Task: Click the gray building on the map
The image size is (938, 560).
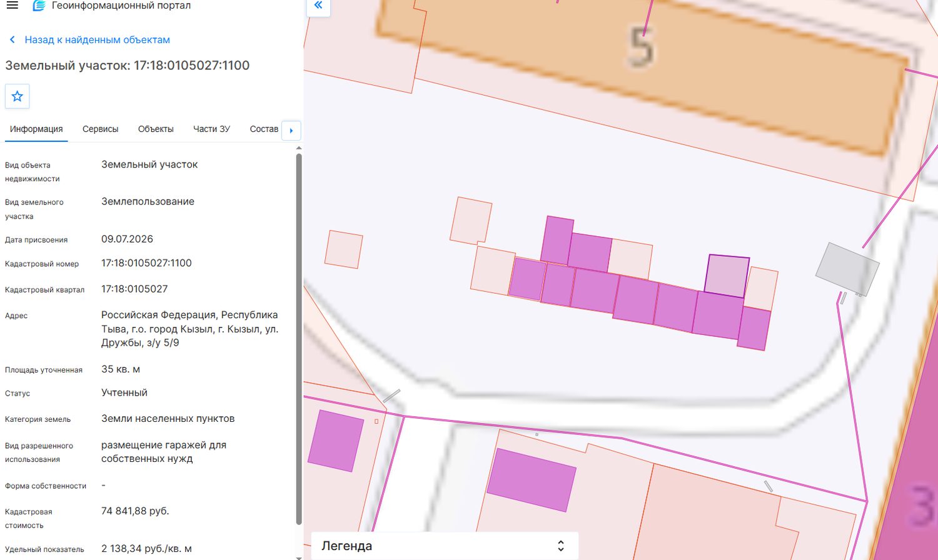Action: coord(847,269)
